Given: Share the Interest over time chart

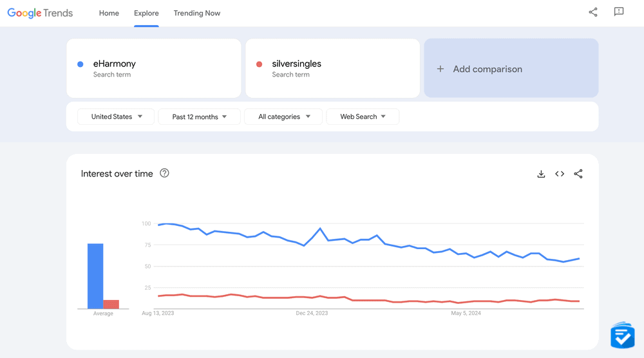Looking at the screenshot, I should (578, 174).
